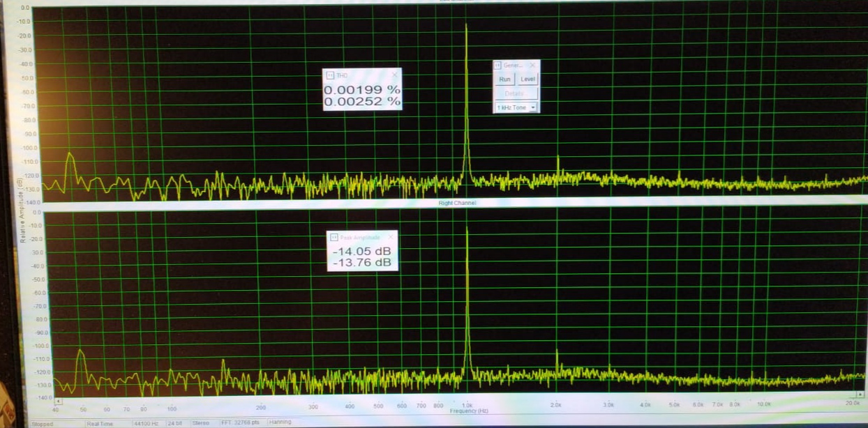Click the 44100 Hz sample rate field
Viewport: 868px width, 428px height.
(147, 423)
